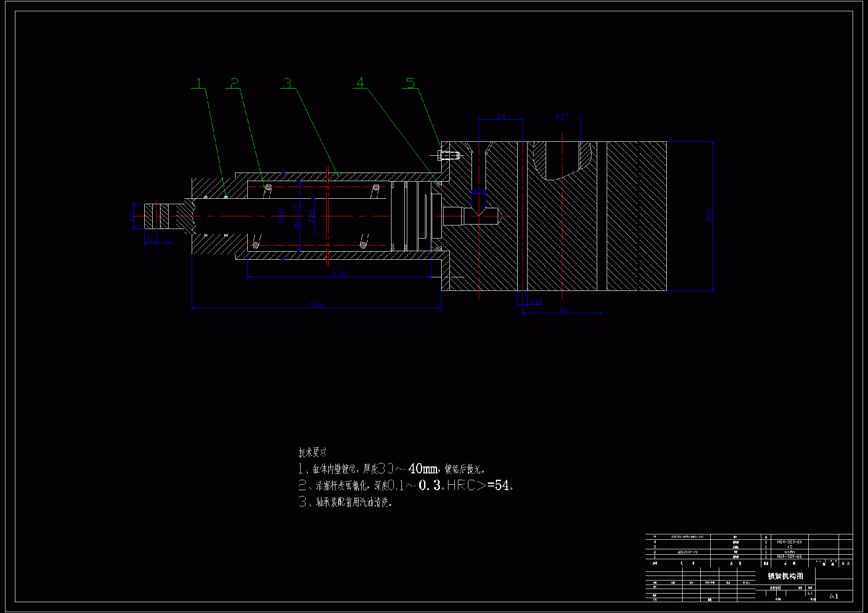Image resolution: width=868 pixels, height=613 pixels.
Task: Select the 530 length dimension text
Action: pyautogui.click(x=340, y=274)
